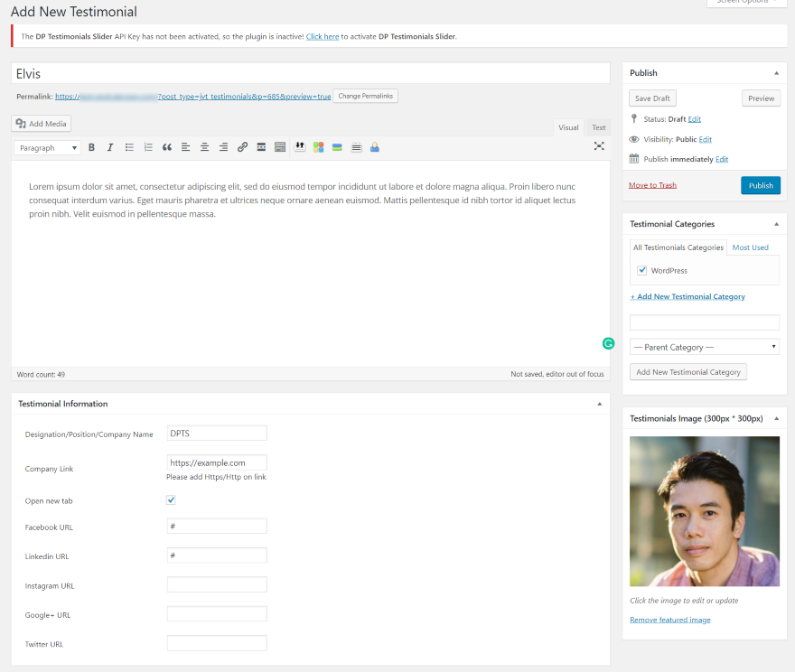Enter distraction-free fullscreen mode
This screenshot has height=672, width=795.
point(599,146)
